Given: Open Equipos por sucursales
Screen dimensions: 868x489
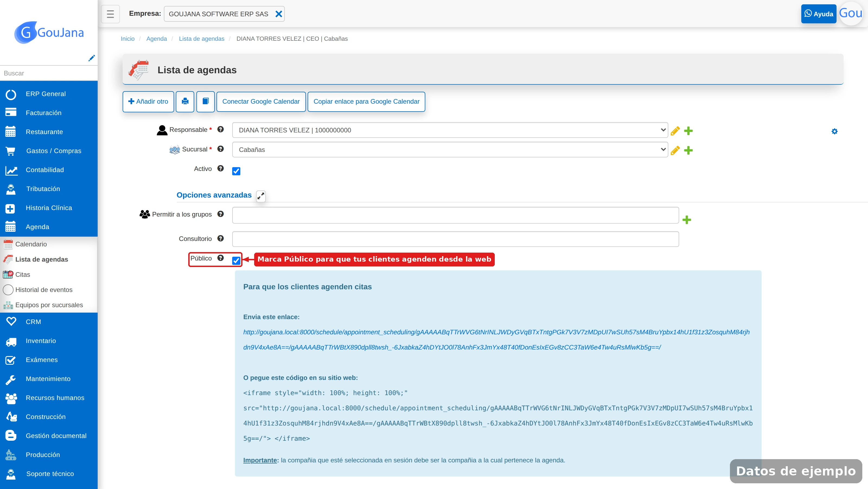Looking at the screenshot, I should 49,305.
